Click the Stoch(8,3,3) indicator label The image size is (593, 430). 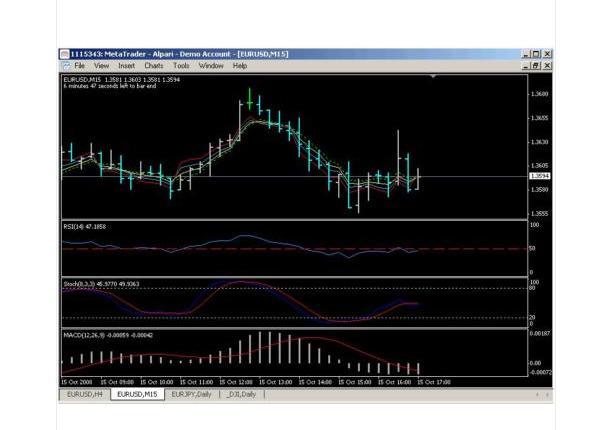[x=101, y=284]
